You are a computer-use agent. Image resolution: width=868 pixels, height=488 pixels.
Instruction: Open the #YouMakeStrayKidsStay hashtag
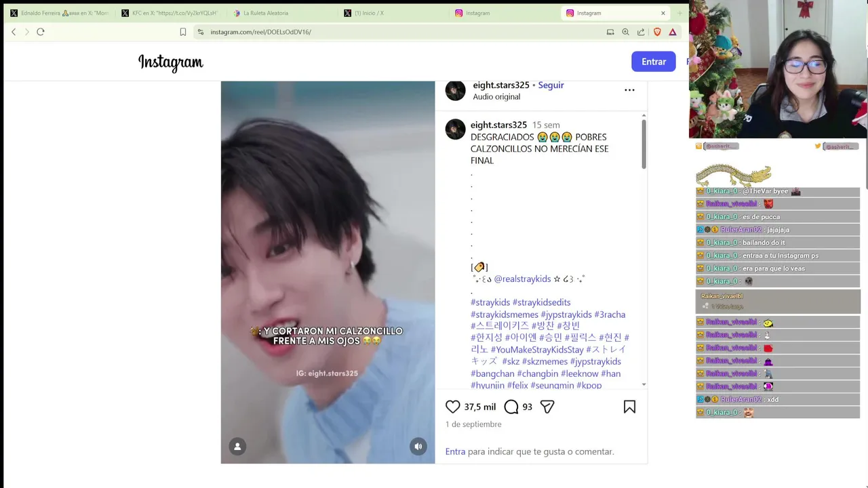click(x=537, y=350)
